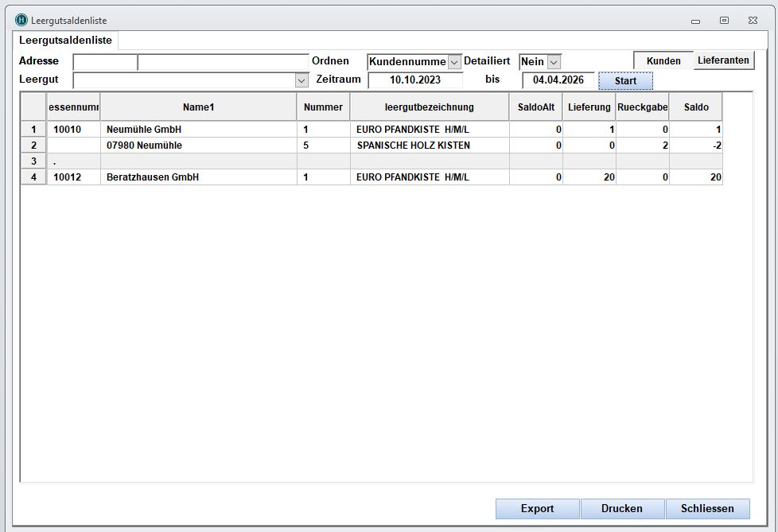Image resolution: width=778 pixels, height=532 pixels.
Task: Sort by the Name1 column header
Action: tap(198, 107)
